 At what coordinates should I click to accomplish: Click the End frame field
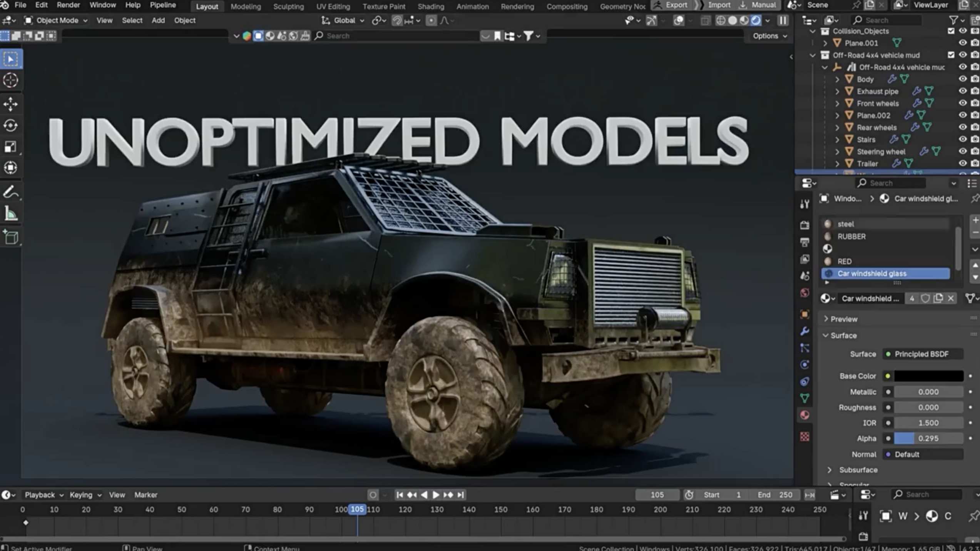[774, 495]
